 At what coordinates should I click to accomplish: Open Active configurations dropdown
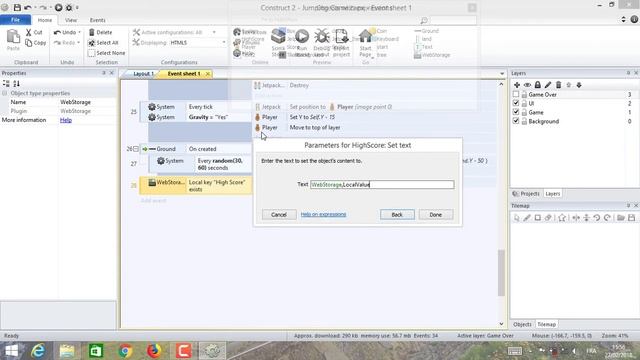coord(214,32)
